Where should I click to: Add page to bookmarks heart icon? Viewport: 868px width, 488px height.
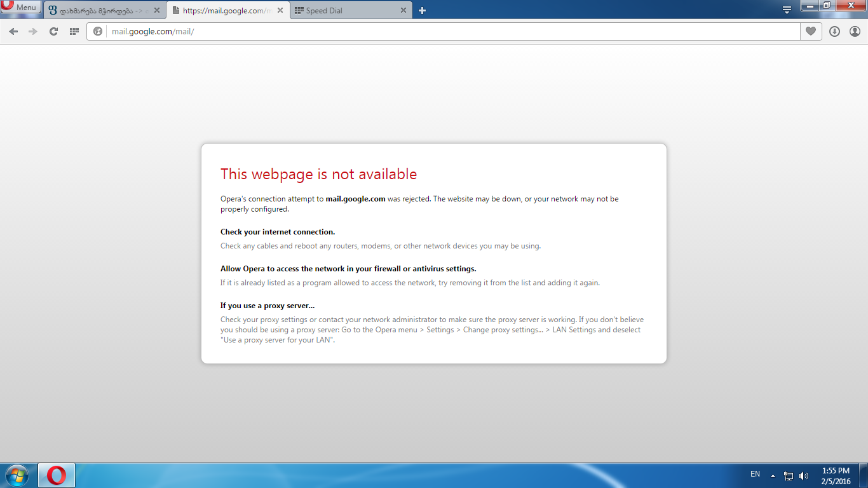pos(810,31)
